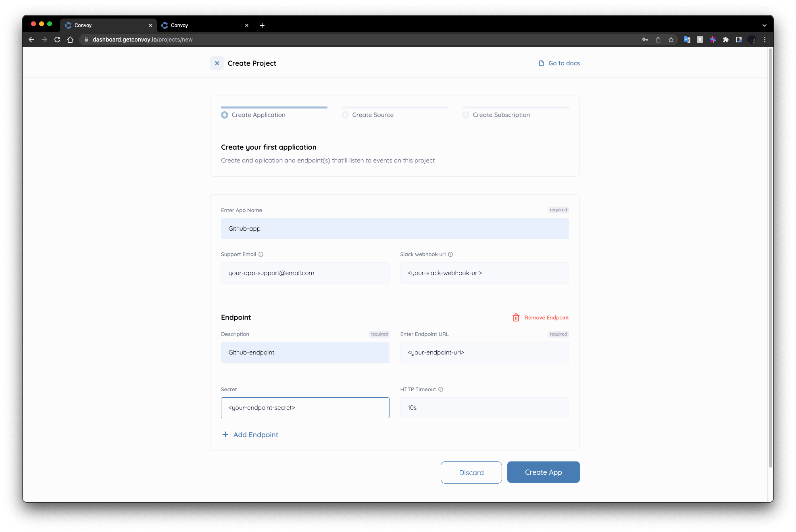Click the HTTP Timeout field
Image resolution: width=796 pixels, height=532 pixels.
coord(484,408)
